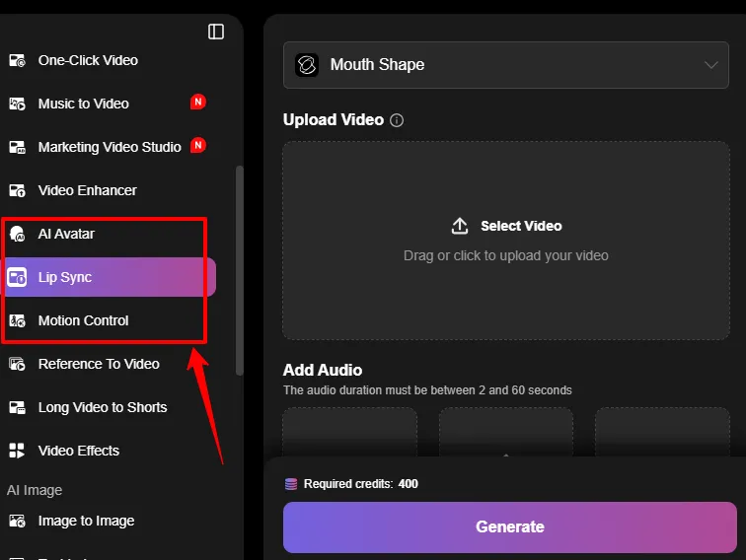This screenshot has height=560, width=746.
Task: Click the N badge on Music to Video
Action: [x=198, y=102]
